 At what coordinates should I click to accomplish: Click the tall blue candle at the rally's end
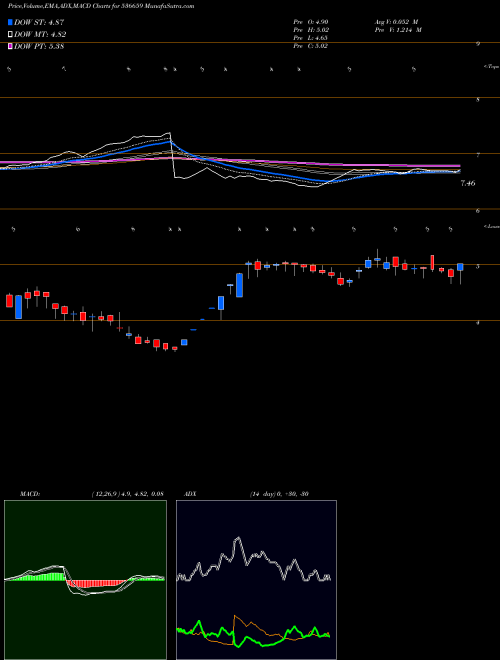point(239,285)
